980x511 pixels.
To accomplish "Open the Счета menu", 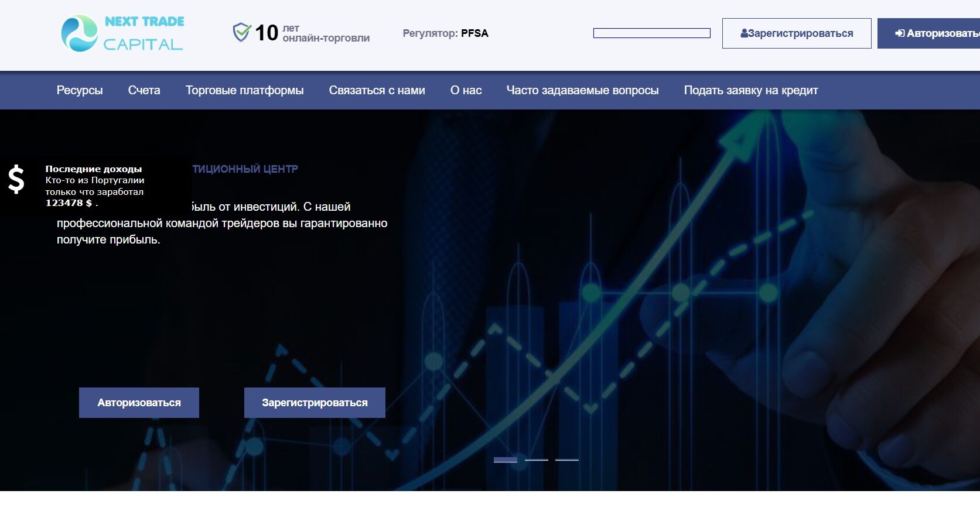I will coord(144,90).
